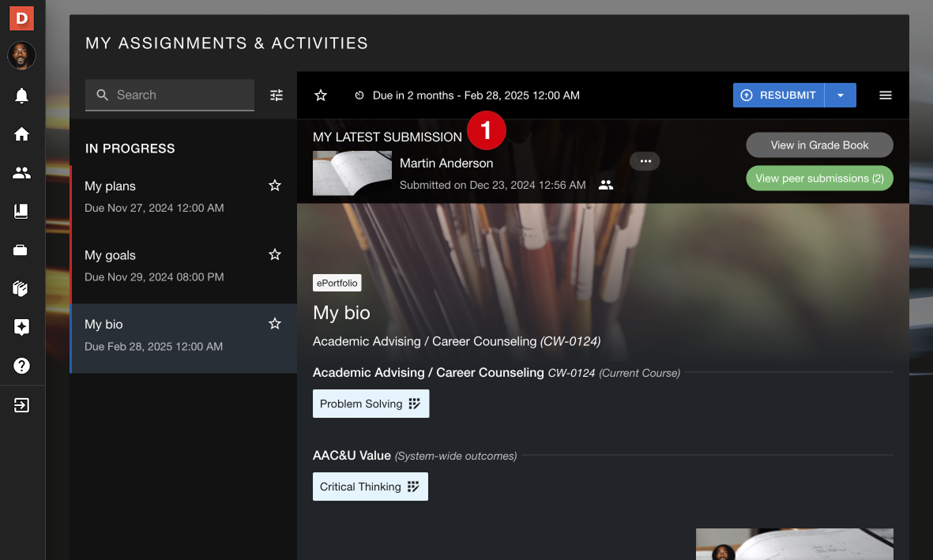Click Due Nov 27, 2024 12:00 AM text
This screenshot has width=933, height=560.
154,208
